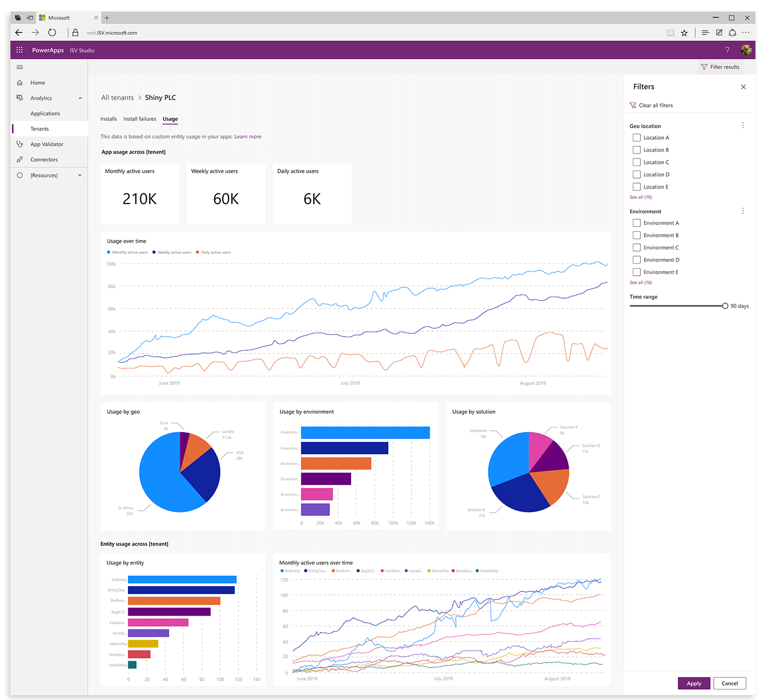
Task: Check the Location A checkbox
Action: (637, 138)
